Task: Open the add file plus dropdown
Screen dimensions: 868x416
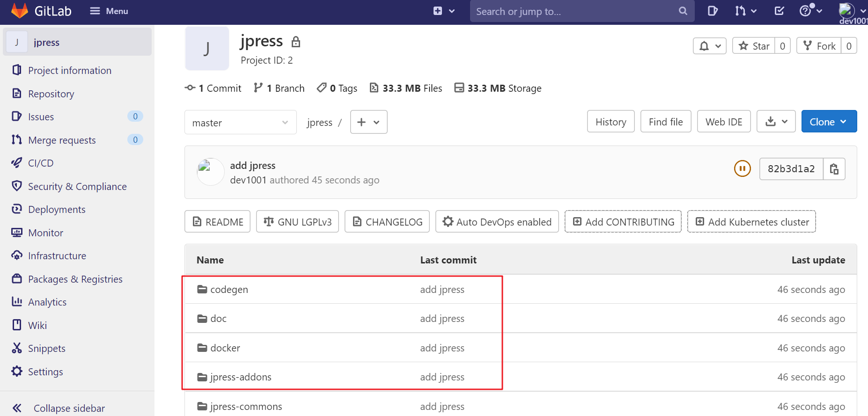Action: coord(369,122)
